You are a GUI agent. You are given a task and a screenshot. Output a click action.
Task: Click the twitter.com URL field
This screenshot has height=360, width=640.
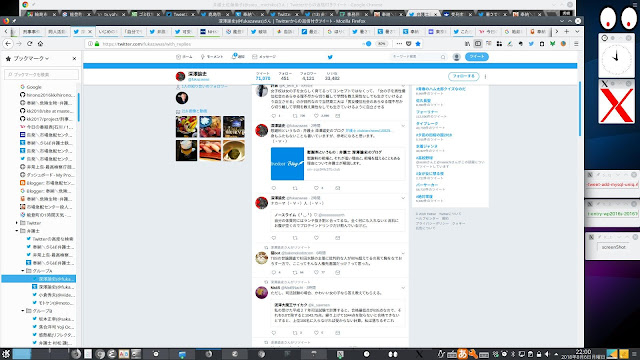(229, 44)
